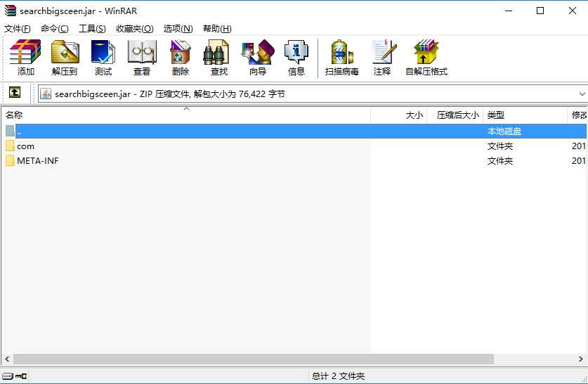Image resolution: width=588 pixels, height=384 pixels.
Task: Show archive Info (信息) icon
Action: click(296, 58)
